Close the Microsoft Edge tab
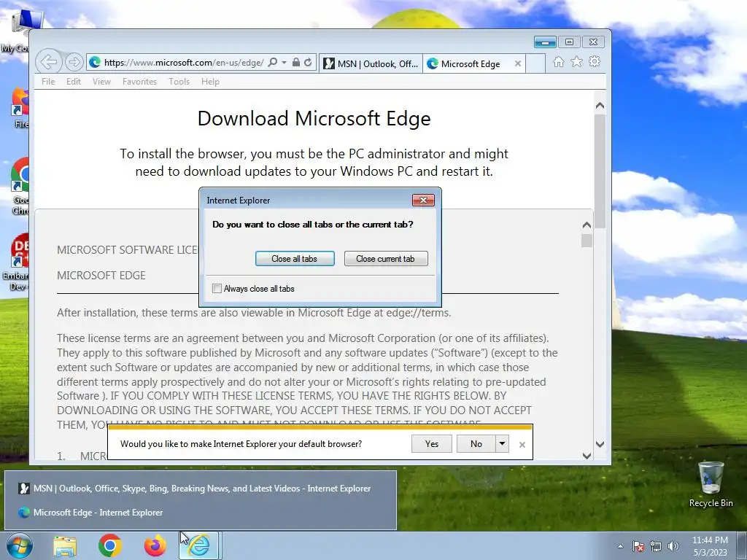Image resolution: width=747 pixels, height=560 pixels. (518, 64)
